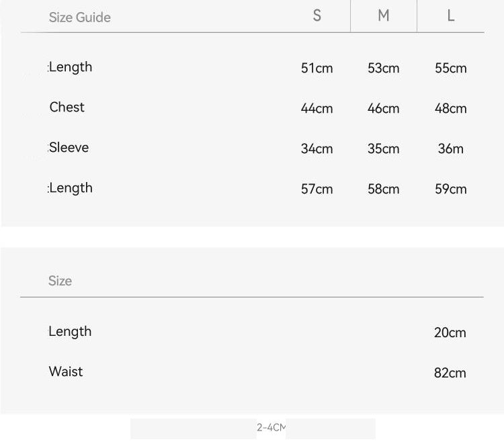
Task: Click the Size Guide heading
Action: pyautogui.click(x=80, y=17)
